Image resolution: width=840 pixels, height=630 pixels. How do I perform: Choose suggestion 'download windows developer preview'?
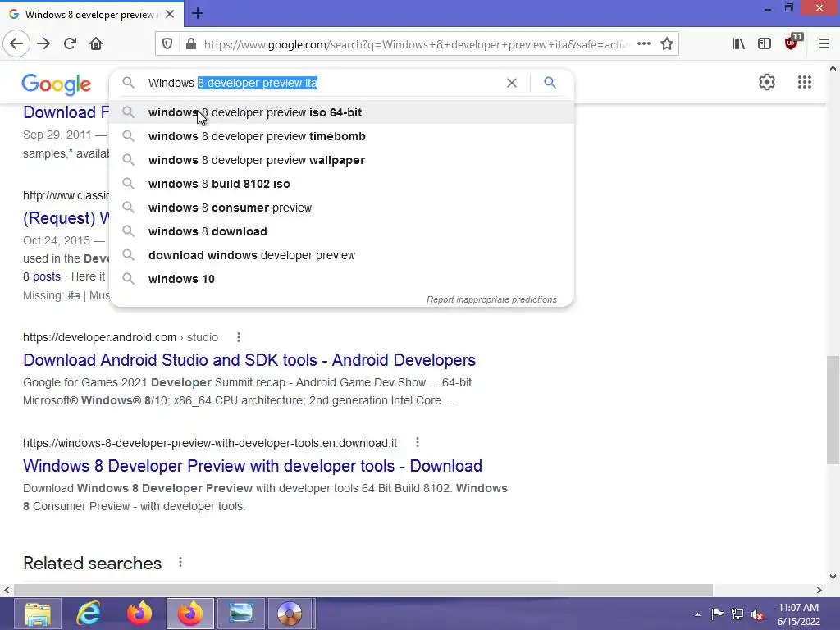(x=341, y=255)
